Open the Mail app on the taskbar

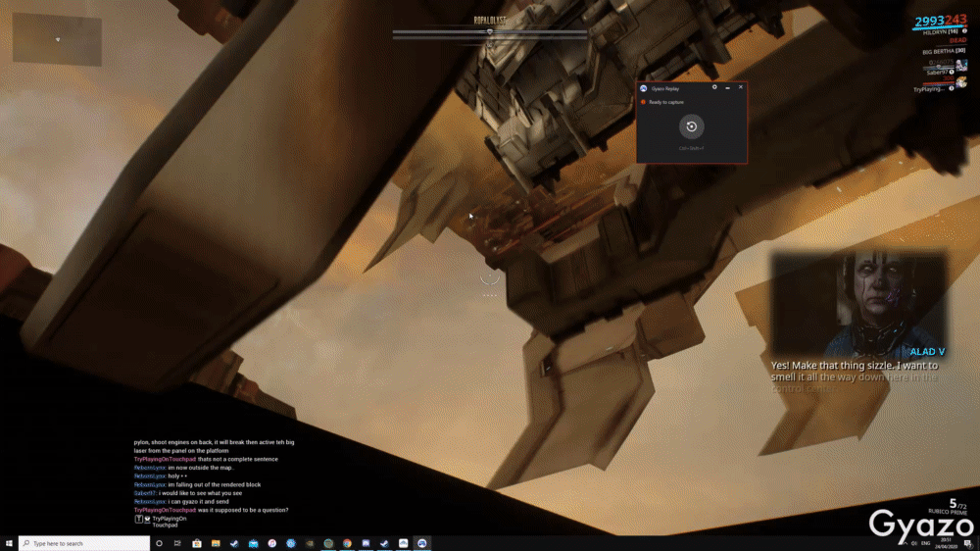coord(253,543)
